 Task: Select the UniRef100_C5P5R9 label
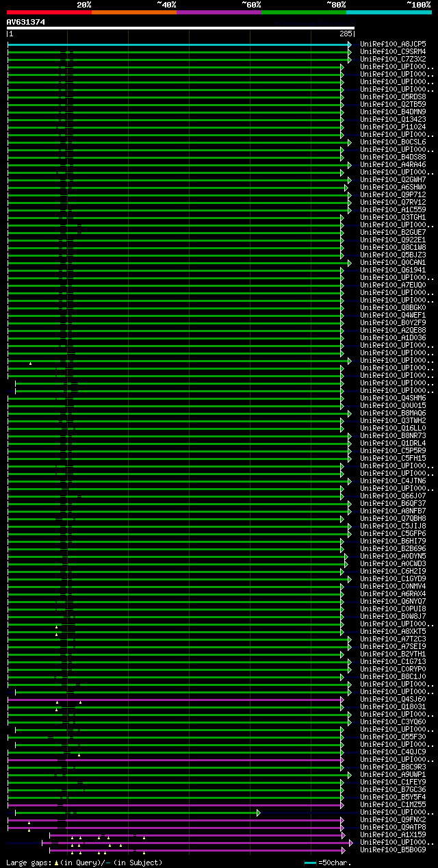pos(393,450)
